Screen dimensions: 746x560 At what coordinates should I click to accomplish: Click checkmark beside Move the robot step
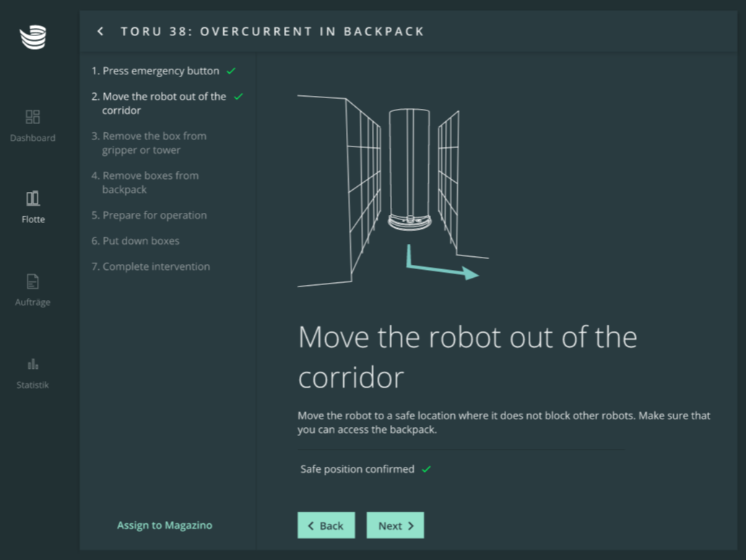[238, 97]
